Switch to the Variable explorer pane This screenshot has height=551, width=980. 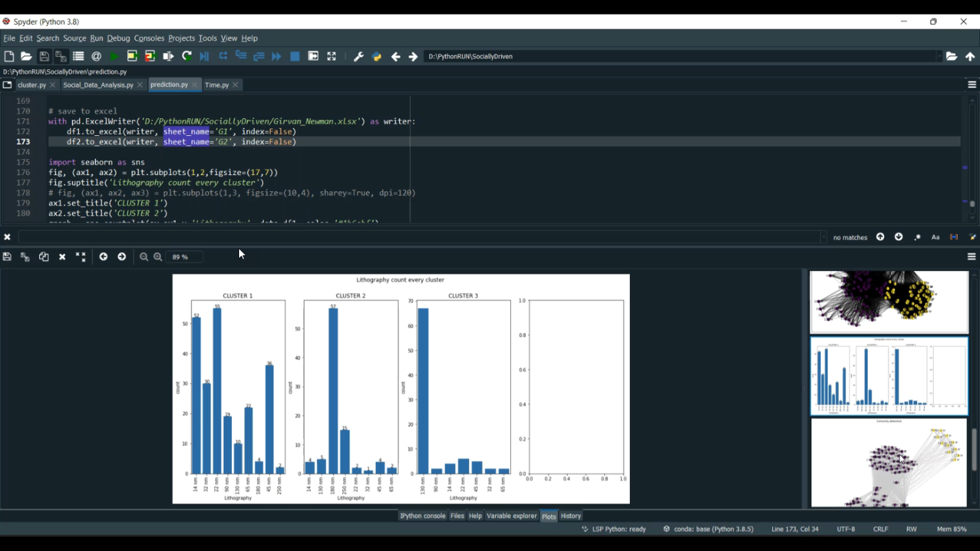(512, 516)
